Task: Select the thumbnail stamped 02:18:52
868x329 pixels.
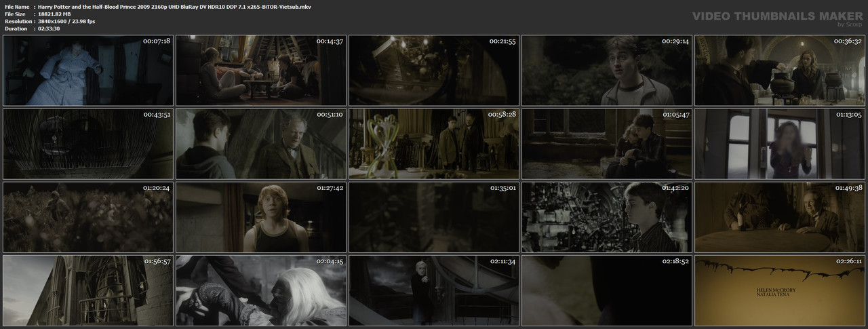Action: [x=607, y=290]
